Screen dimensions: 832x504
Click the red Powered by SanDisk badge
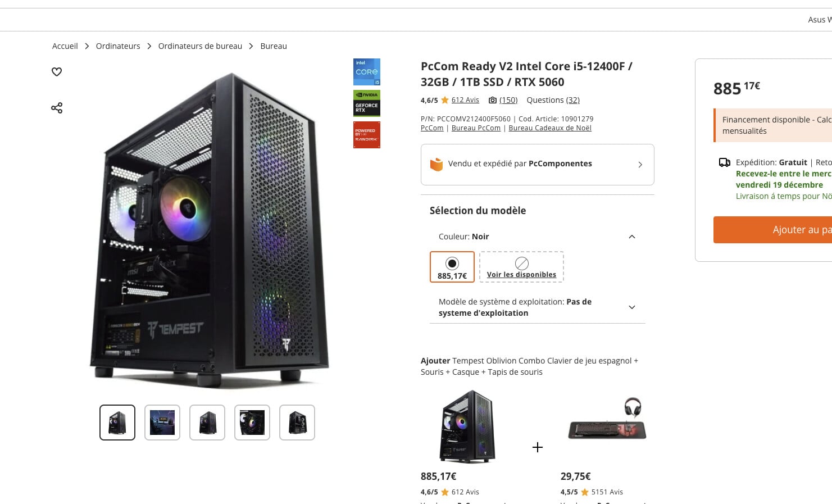(x=367, y=135)
